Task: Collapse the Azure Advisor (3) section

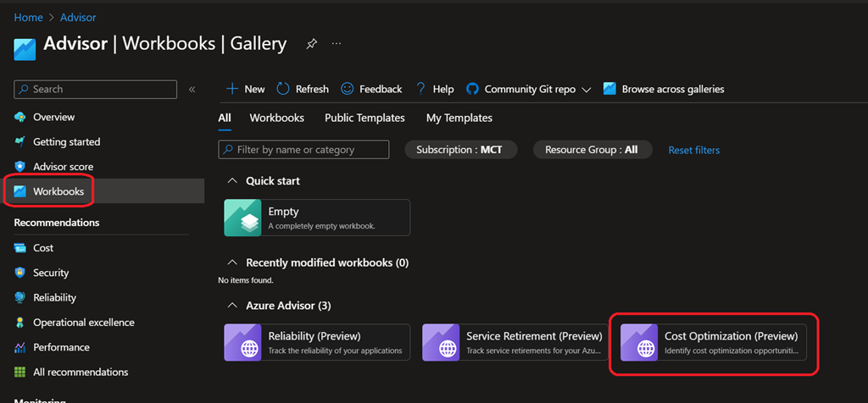Action: point(231,305)
